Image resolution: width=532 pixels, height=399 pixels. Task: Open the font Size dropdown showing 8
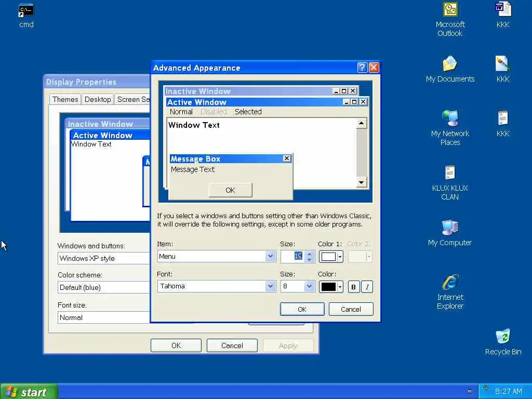[309, 286]
